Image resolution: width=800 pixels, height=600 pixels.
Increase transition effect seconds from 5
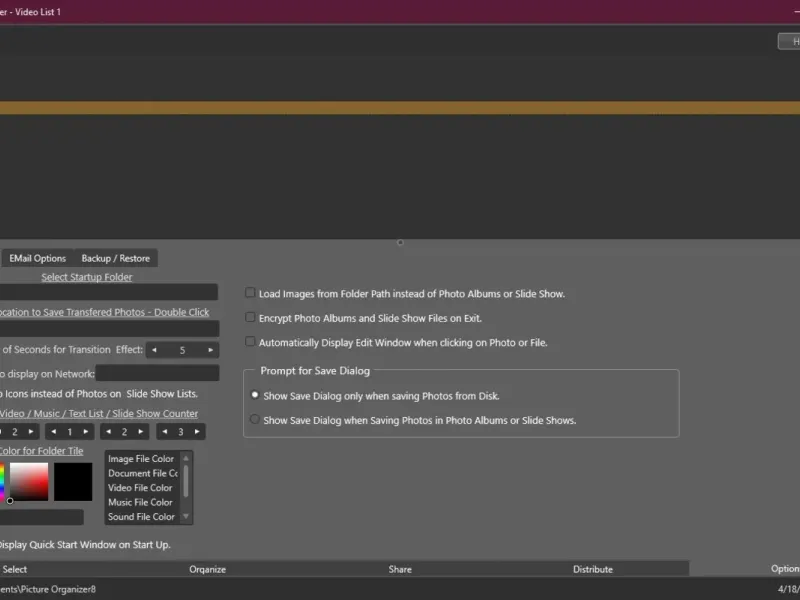[210, 350]
